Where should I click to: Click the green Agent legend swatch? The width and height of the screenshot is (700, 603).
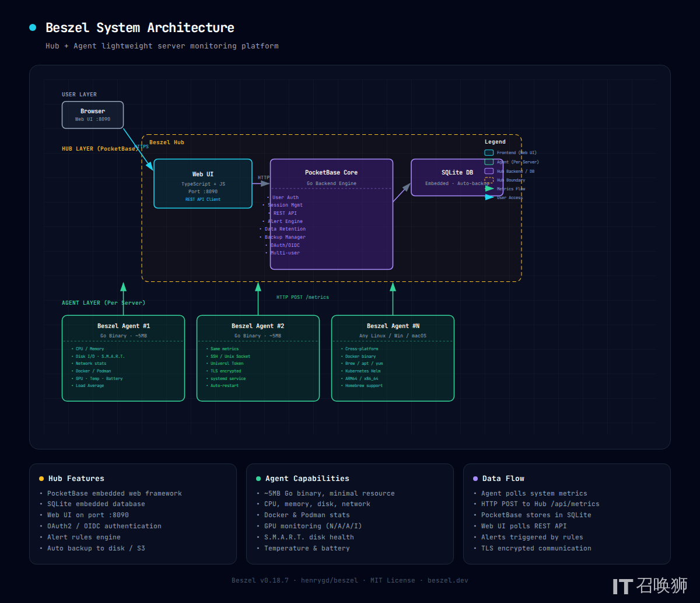(489, 162)
